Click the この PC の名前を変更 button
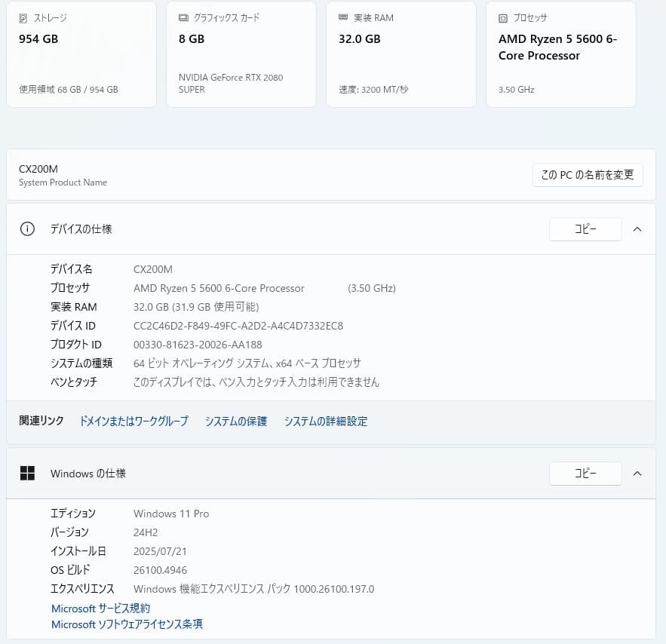666x644 pixels. 588,174
